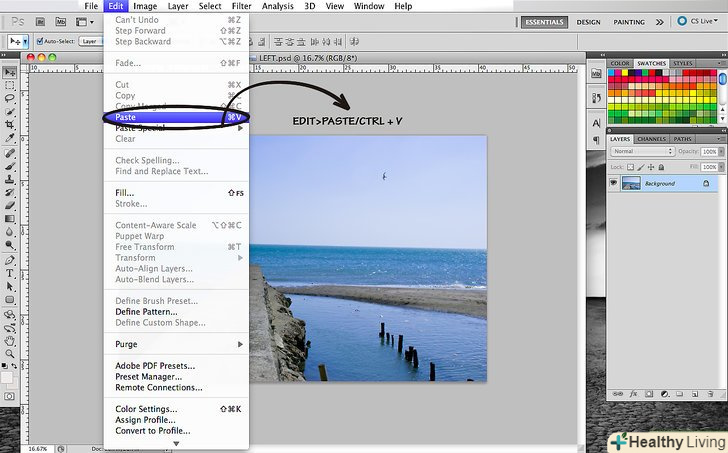The width and height of the screenshot is (728, 453).
Task: Select the Move tool in toolbox
Action: point(10,72)
